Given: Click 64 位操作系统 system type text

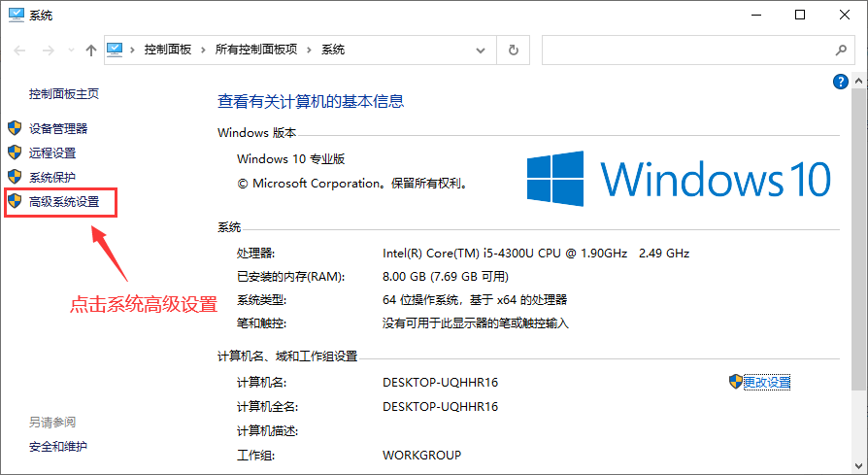Looking at the screenshot, I should click(475, 300).
